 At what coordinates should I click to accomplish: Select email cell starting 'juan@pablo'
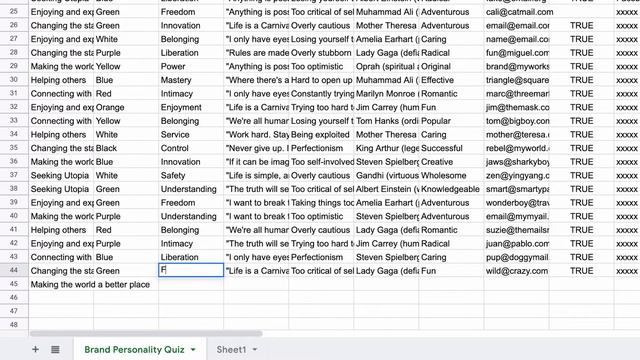click(x=517, y=244)
